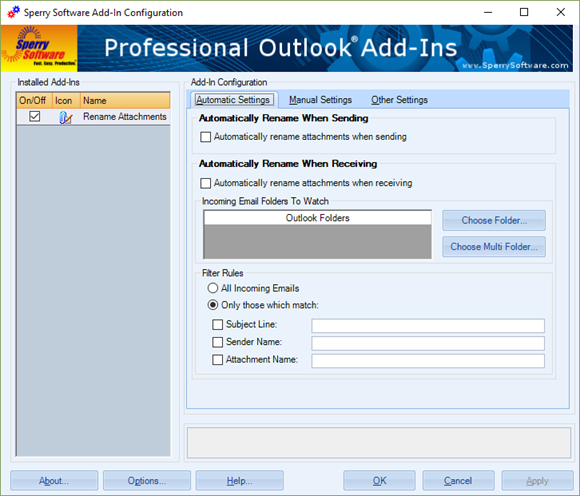Click the Icon column header
Viewport: 580px width, 496px height.
[x=66, y=101]
